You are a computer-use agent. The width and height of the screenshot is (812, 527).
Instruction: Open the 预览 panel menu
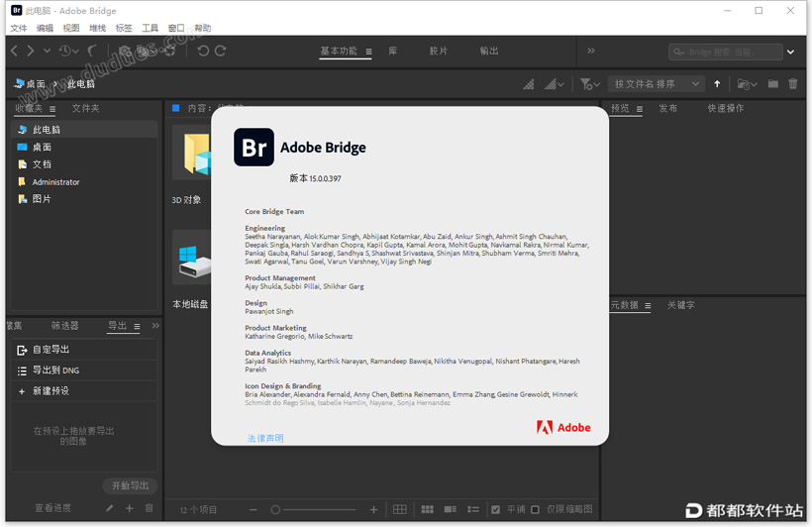(640, 109)
